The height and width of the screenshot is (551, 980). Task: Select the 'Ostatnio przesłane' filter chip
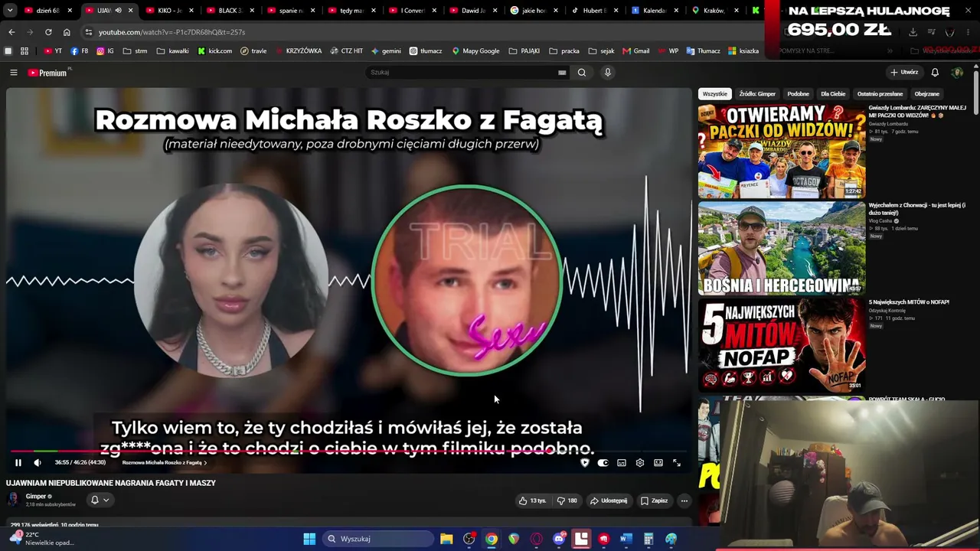(880, 94)
